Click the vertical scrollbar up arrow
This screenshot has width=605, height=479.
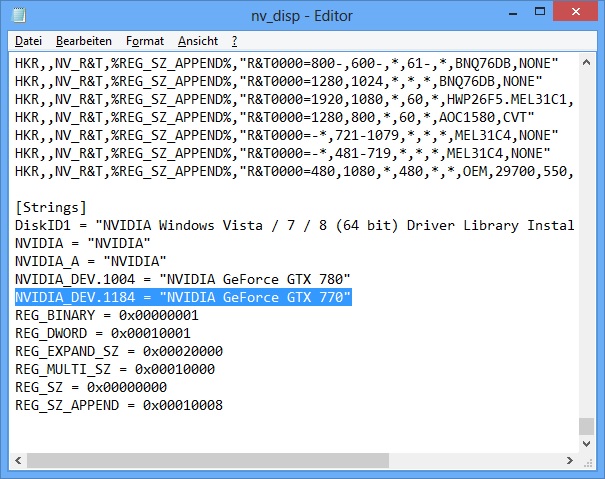coord(586,62)
